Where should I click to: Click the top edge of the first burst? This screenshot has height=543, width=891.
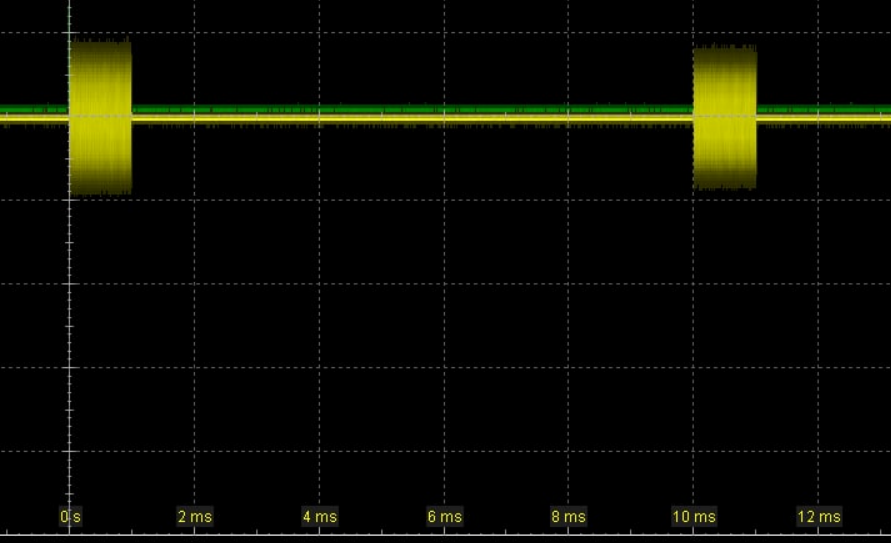pyautogui.click(x=100, y=42)
